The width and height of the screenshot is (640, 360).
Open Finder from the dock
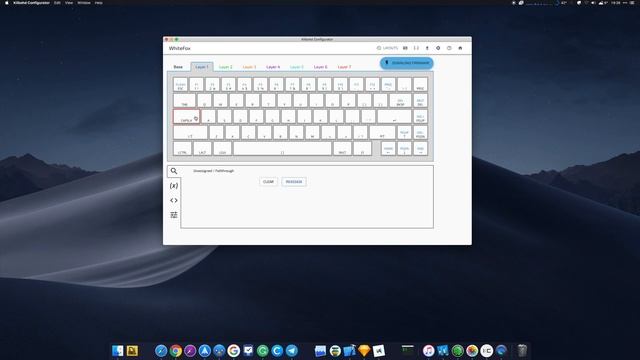[x=118, y=351]
